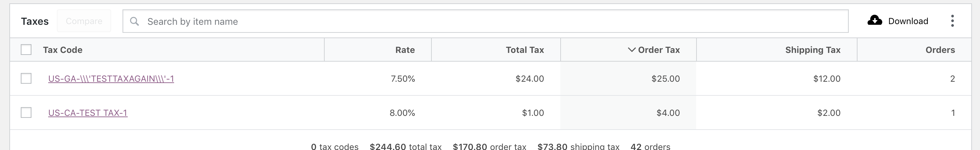Focus the Search by item name field
This screenshot has width=980, height=150.
click(485, 21)
